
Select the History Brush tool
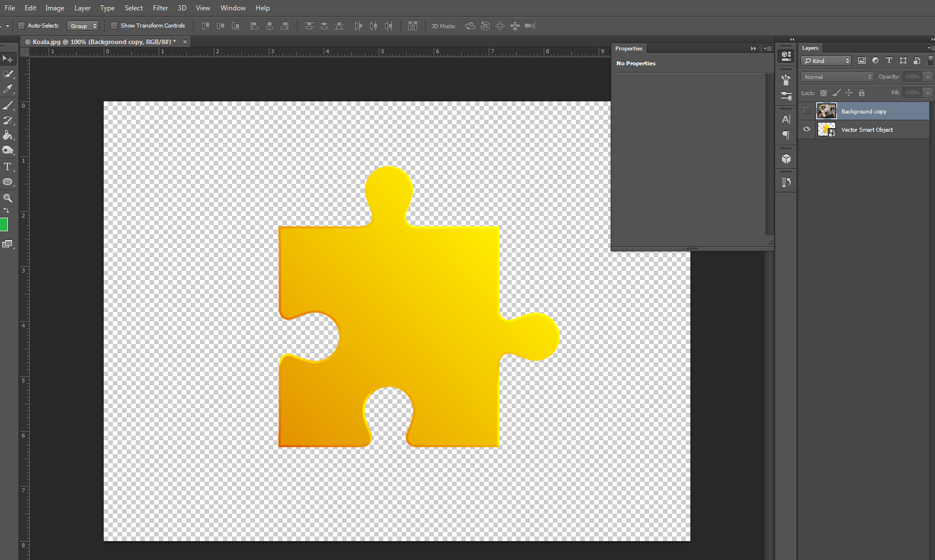[x=8, y=120]
